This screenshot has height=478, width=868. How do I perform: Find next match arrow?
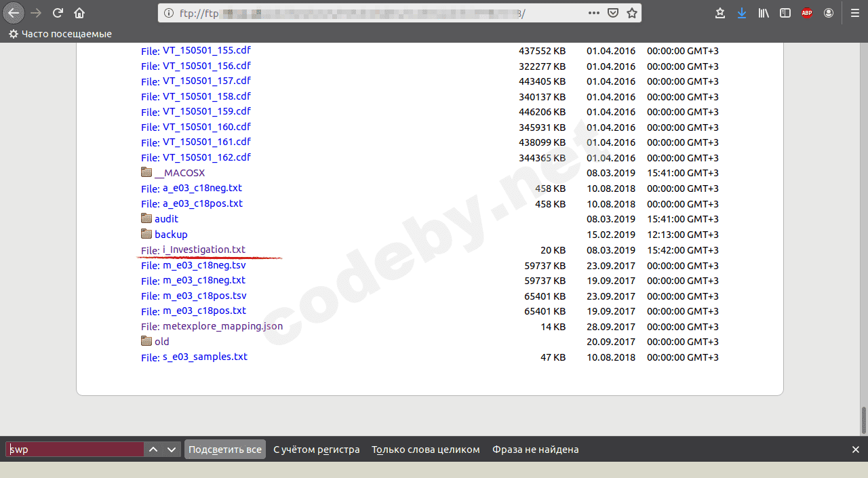click(x=172, y=450)
